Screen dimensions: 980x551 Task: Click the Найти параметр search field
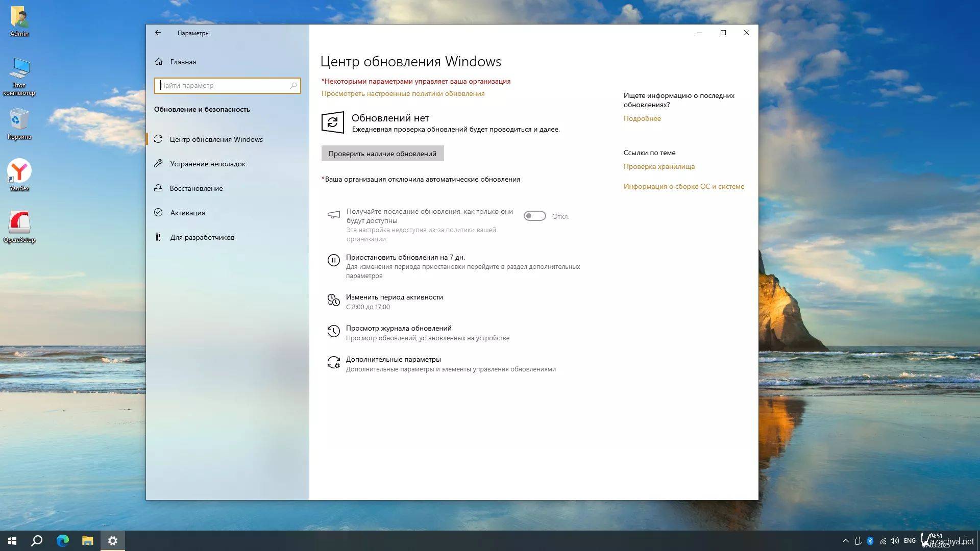pos(224,85)
